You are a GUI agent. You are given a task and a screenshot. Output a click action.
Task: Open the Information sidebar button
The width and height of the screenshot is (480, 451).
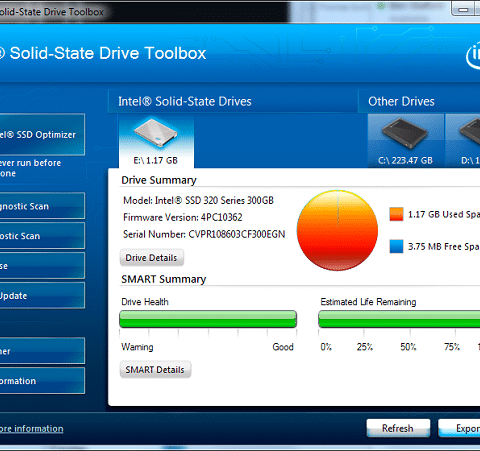click(x=42, y=381)
